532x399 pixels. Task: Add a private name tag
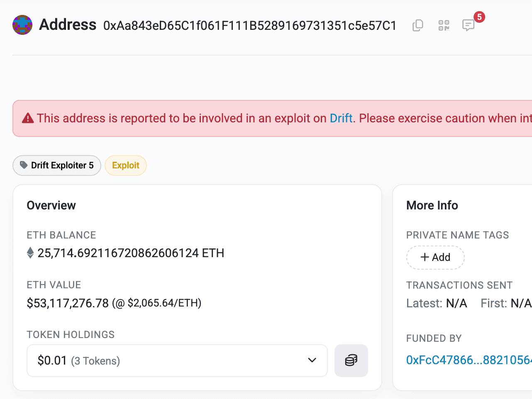pos(435,258)
